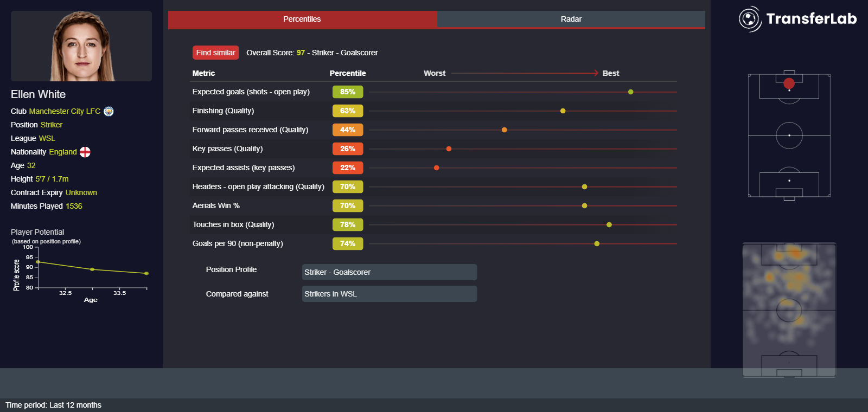The height and width of the screenshot is (412, 868).
Task: Click the Aerials Win % percentile dot
Action: 584,206
